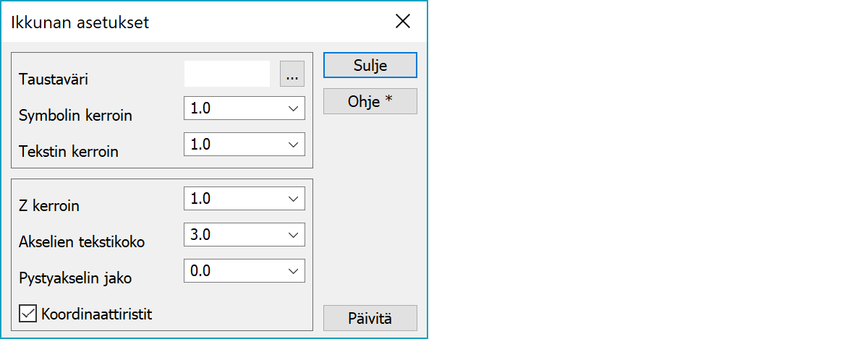Click the Päivitä button
The height and width of the screenshot is (339, 868).
click(x=370, y=318)
